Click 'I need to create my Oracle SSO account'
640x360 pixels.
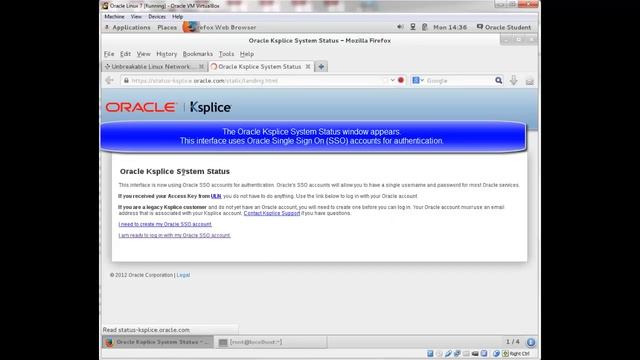point(165,224)
